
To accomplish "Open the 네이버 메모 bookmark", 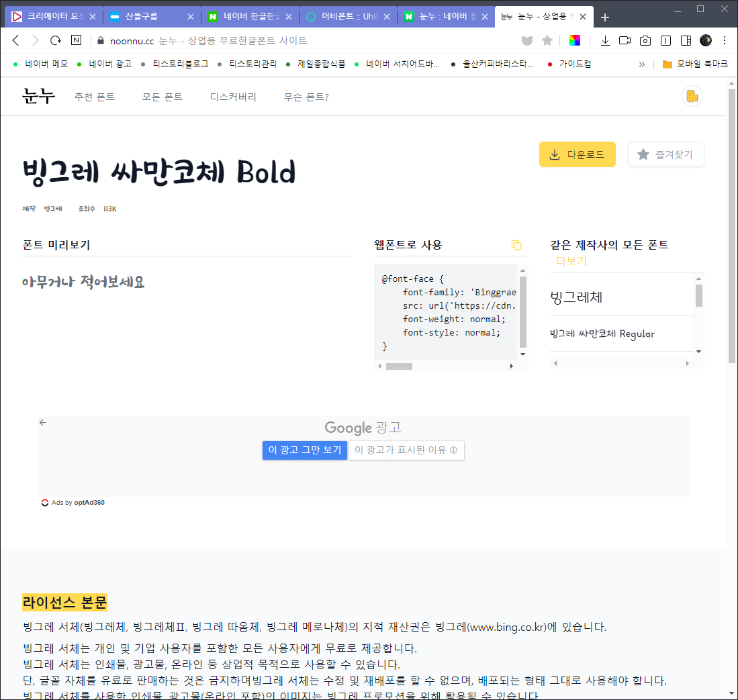I will pyautogui.click(x=41, y=64).
